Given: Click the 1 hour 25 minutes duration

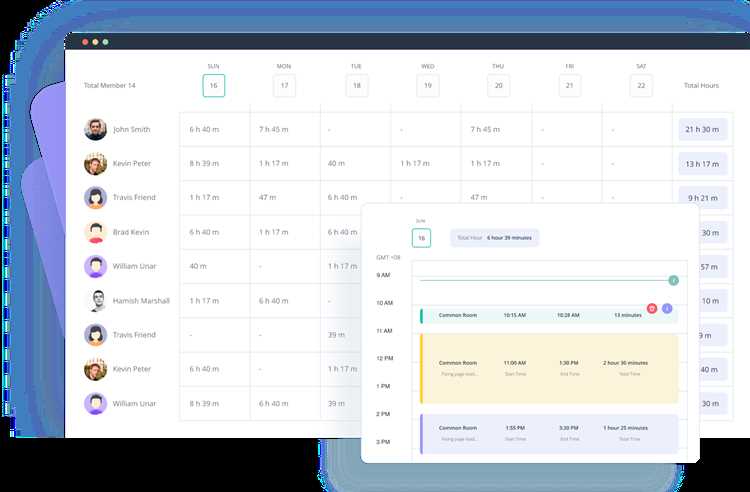Looking at the screenshot, I should pos(625,428).
